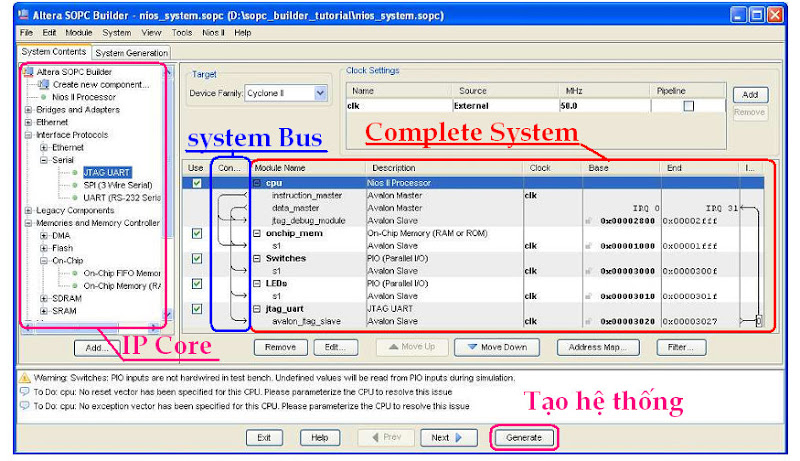
Task: Open the Nios II menu
Action: click(x=213, y=33)
